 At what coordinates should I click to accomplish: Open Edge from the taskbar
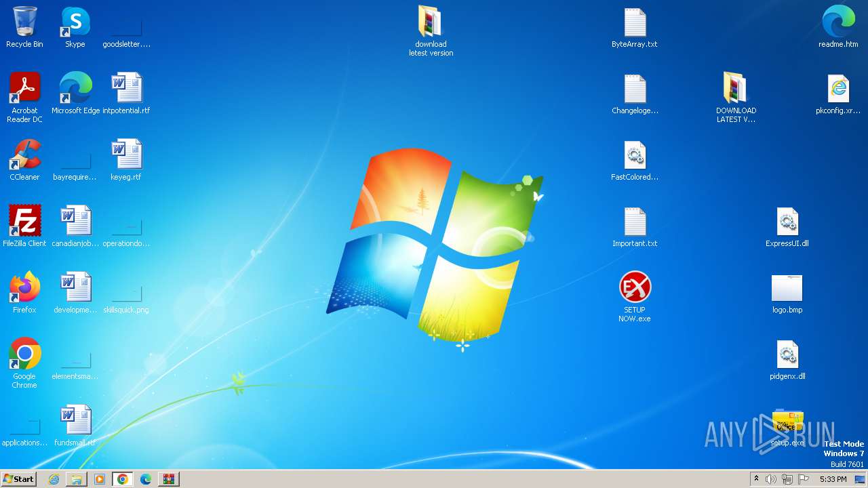click(146, 479)
